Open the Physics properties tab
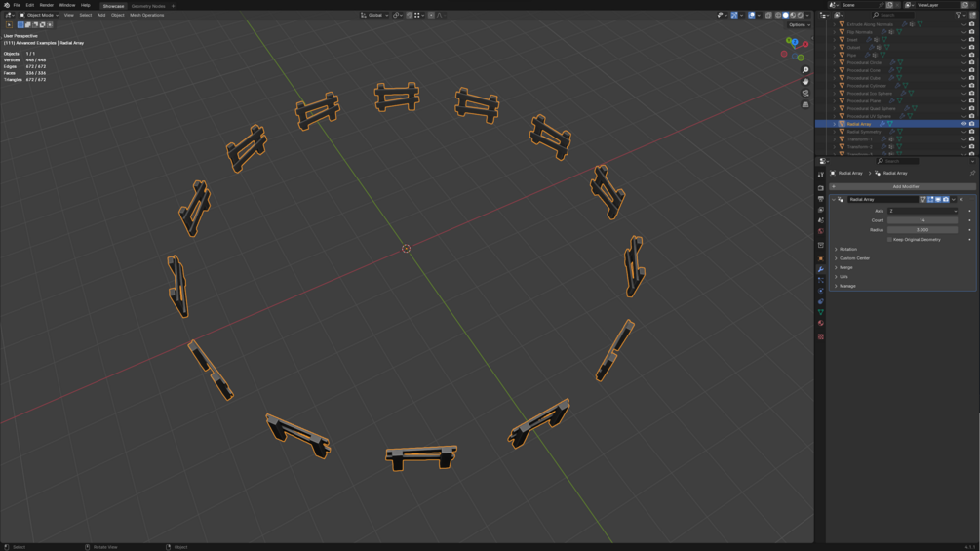The width and height of the screenshot is (980, 551). [x=821, y=291]
